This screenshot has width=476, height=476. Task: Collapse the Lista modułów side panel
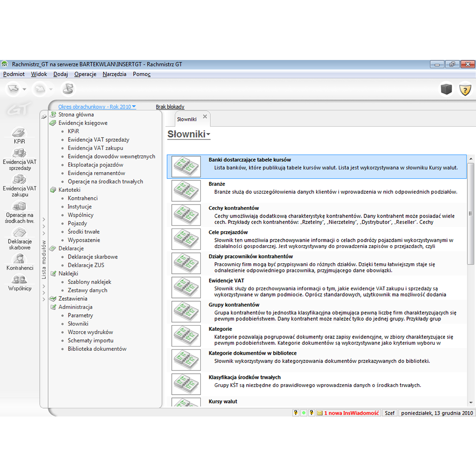coord(44,117)
